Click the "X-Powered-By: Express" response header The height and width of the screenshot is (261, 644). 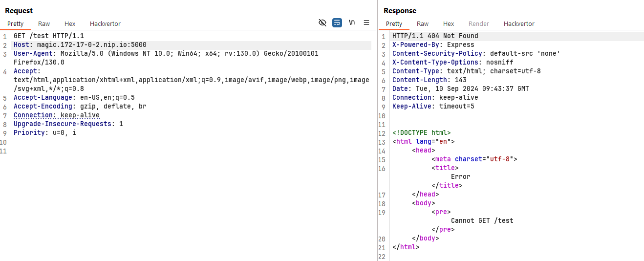pos(433,44)
